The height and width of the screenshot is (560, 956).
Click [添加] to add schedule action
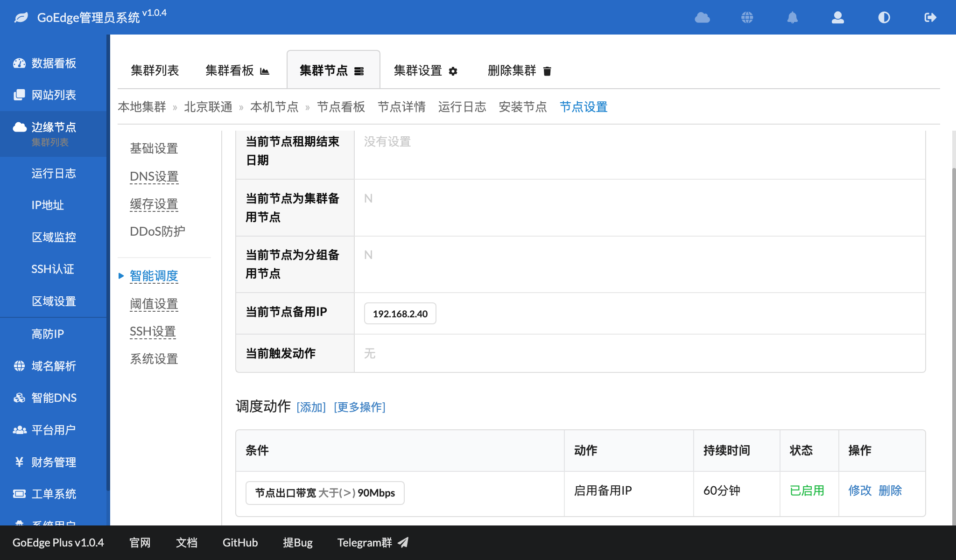click(311, 407)
